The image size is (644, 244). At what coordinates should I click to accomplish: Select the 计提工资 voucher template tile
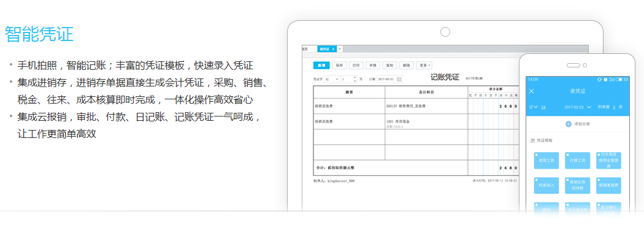coord(578,161)
